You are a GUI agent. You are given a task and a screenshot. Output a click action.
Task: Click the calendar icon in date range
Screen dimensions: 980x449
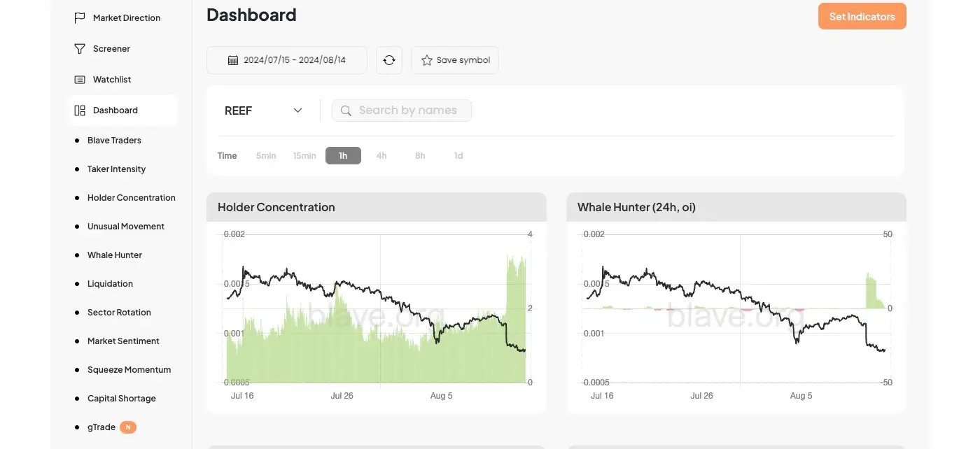point(233,60)
